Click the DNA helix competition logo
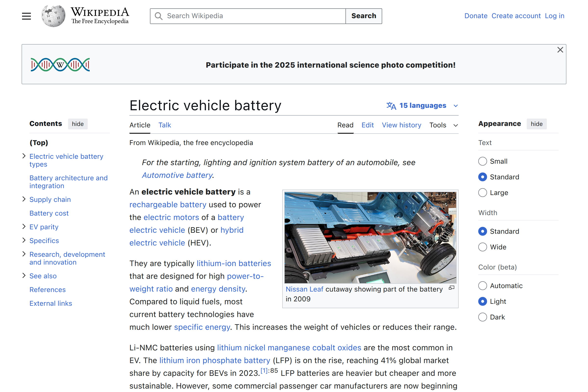Image resolution: width=588 pixels, height=392 pixels. (x=60, y=65)
